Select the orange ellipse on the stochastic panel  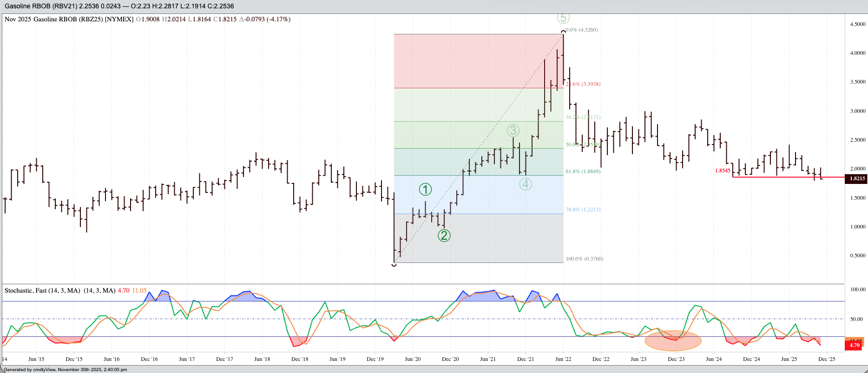pyautogui.click(x=673, y=340)
